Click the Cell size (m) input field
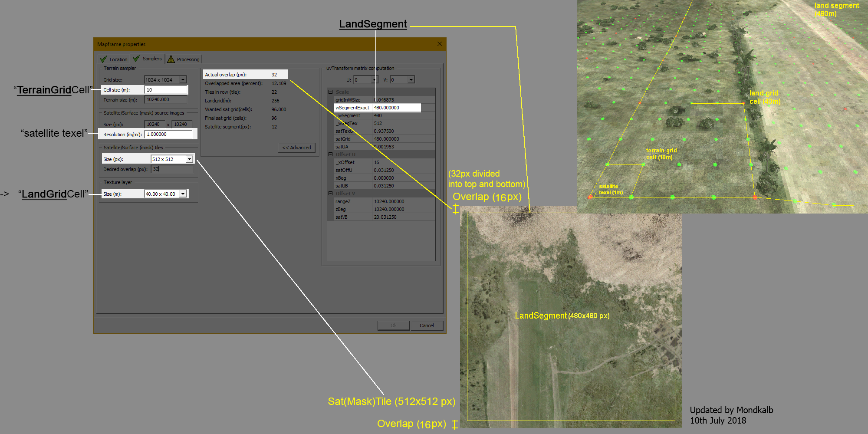 (166, 90)
